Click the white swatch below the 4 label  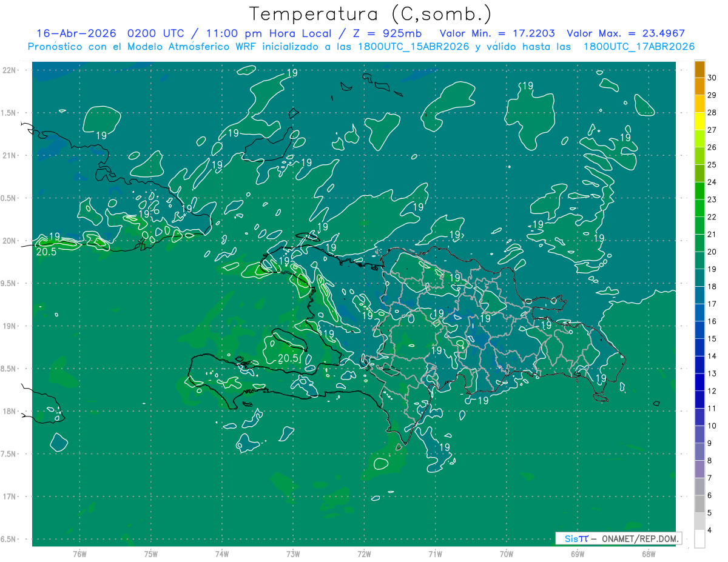coord(699,539)
